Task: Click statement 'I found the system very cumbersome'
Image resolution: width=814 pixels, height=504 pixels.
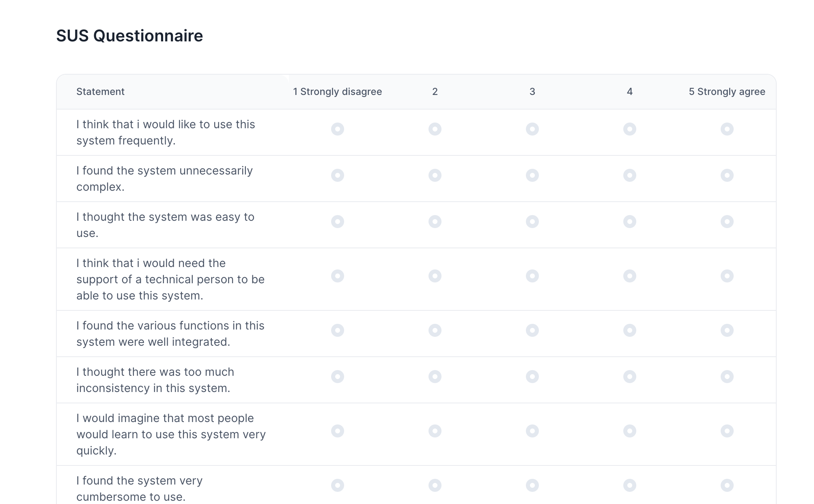Action: pyautogui.click(x=139, y=489)
